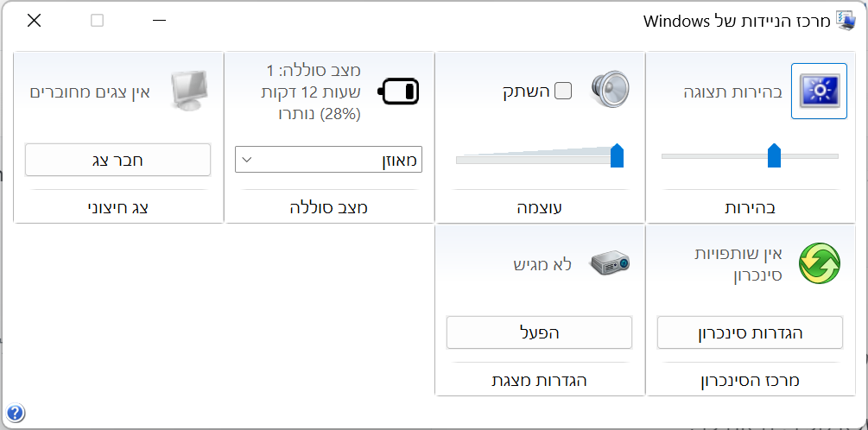Open the green Sync Center icon

[x=820, y=264]
